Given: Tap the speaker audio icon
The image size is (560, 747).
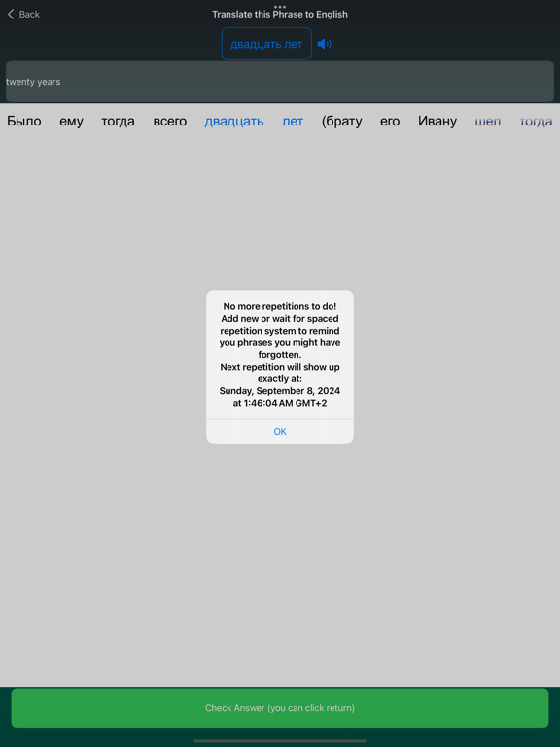Looking at the screenshot, I should (x=325, y=44).
